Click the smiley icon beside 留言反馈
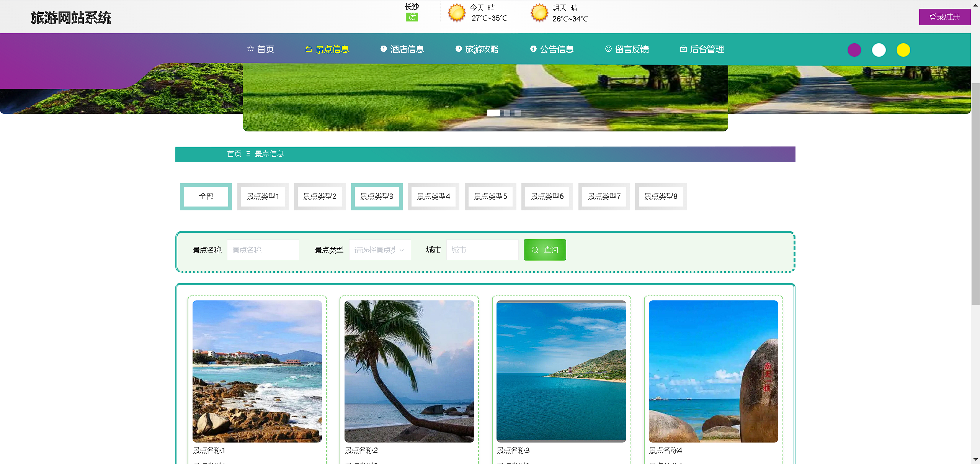Image resolution: width=980 pixels, height=464 pixels. pyautogui.click(x=608, y=49)
